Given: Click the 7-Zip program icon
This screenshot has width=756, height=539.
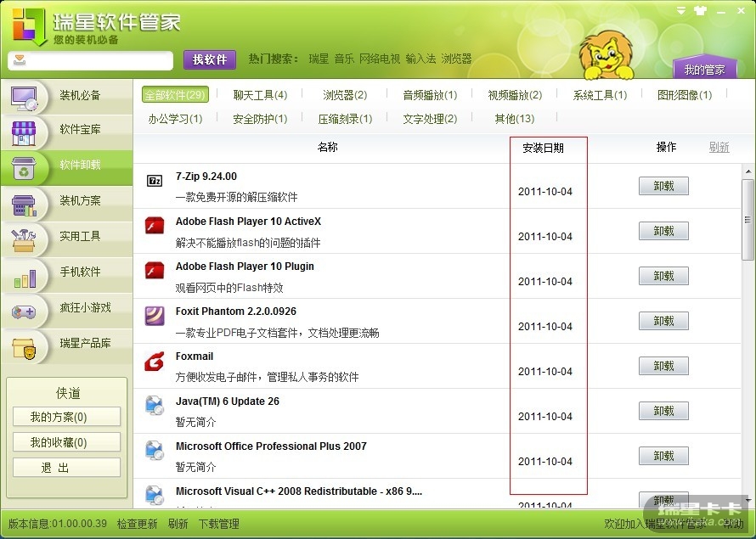Looking at the screenshot, I should click(x=155, y=181).
